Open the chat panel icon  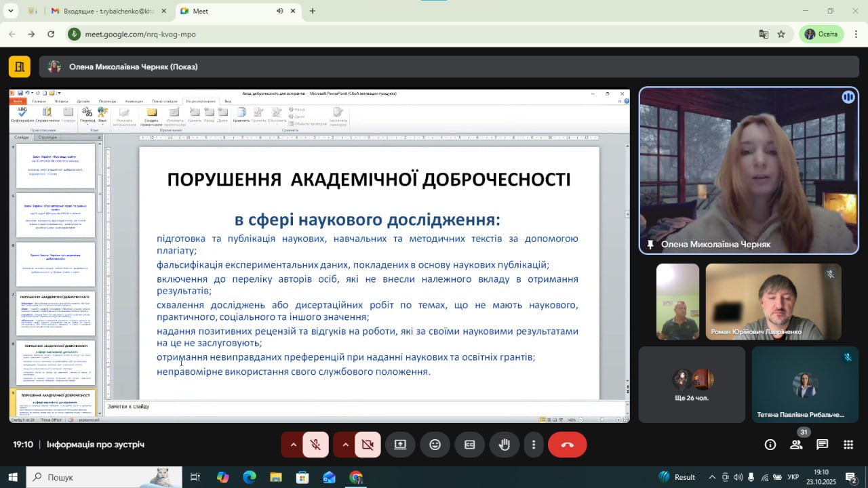click(x=822, y=445)
